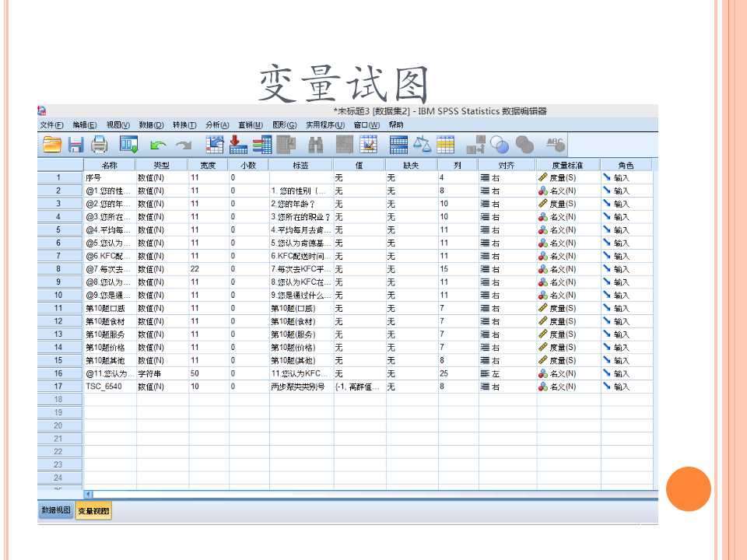Viewport: 747px width, 560px height.
Task: Open the 转换(T) menu
Action: pyautogui.click(x=184, y=124)
